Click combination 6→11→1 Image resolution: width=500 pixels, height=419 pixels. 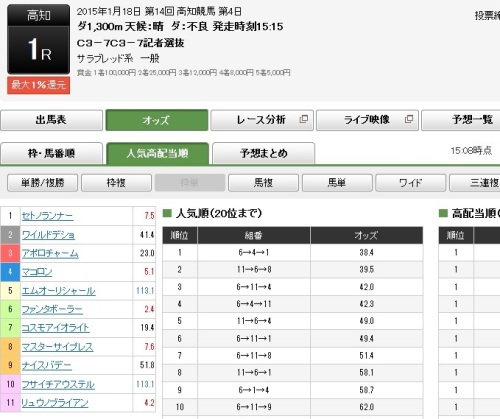tap(254, 339)
